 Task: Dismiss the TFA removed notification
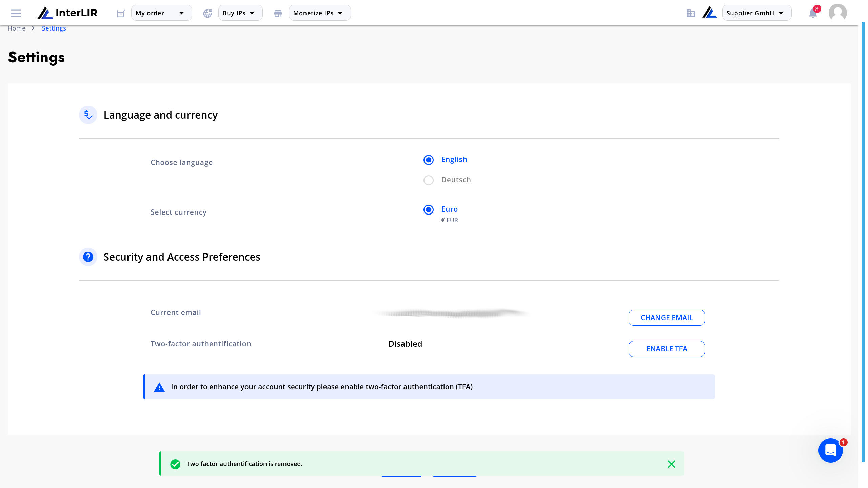[671, 464]
